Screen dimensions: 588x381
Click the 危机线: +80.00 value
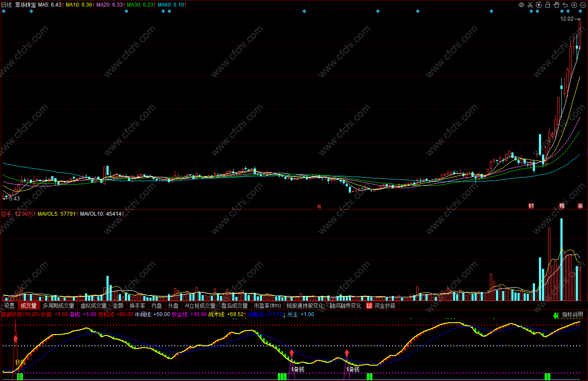(116, 314)
